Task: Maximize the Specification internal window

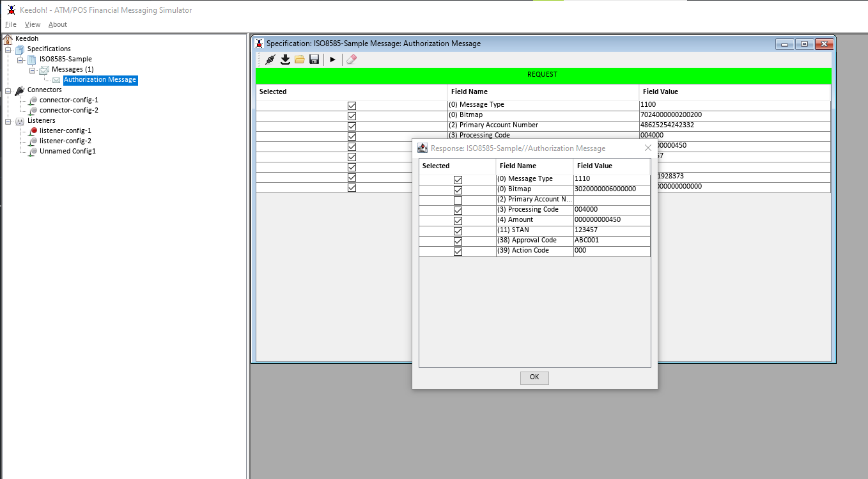Action: coord(804,44)
